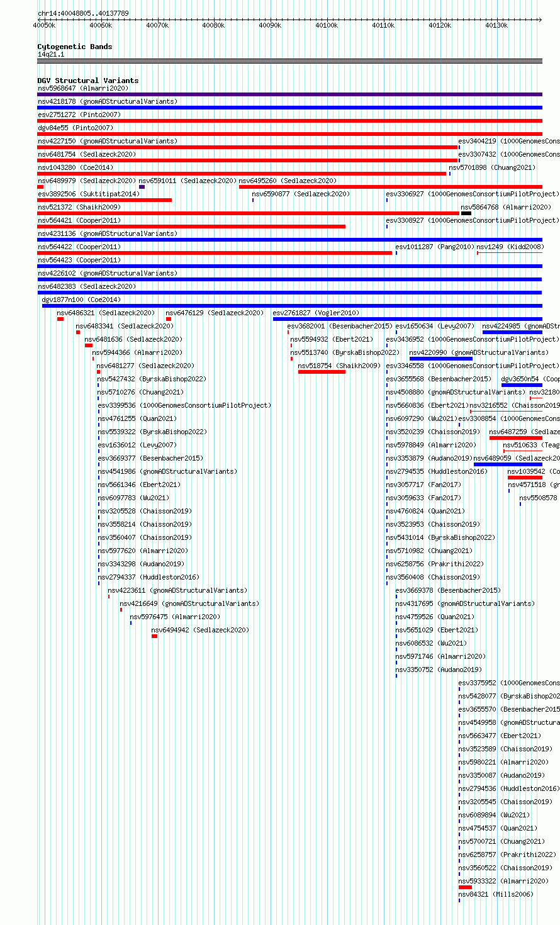Click nsv3350752 (Audano2019) label
This screenshot has height=925, width=560.
[x=439, y=670]
